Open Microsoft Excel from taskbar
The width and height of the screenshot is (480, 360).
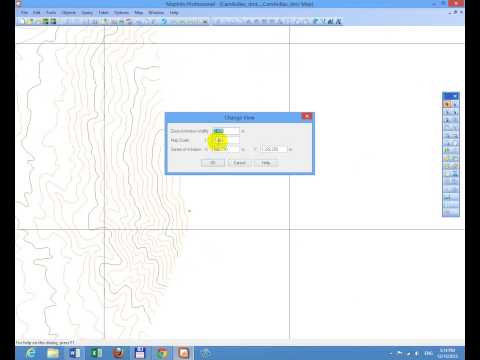[x=96, y=353]
